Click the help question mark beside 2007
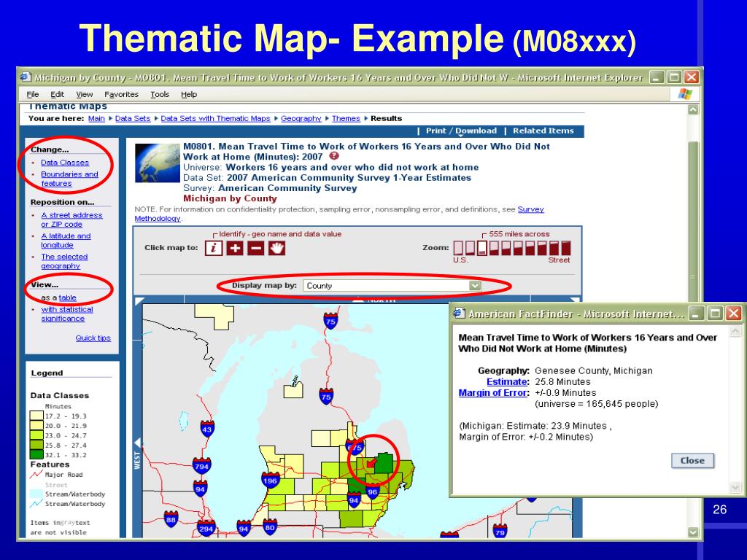Viewport: 747px width, 560px height. pyautogui.click(x=334, y=156)
